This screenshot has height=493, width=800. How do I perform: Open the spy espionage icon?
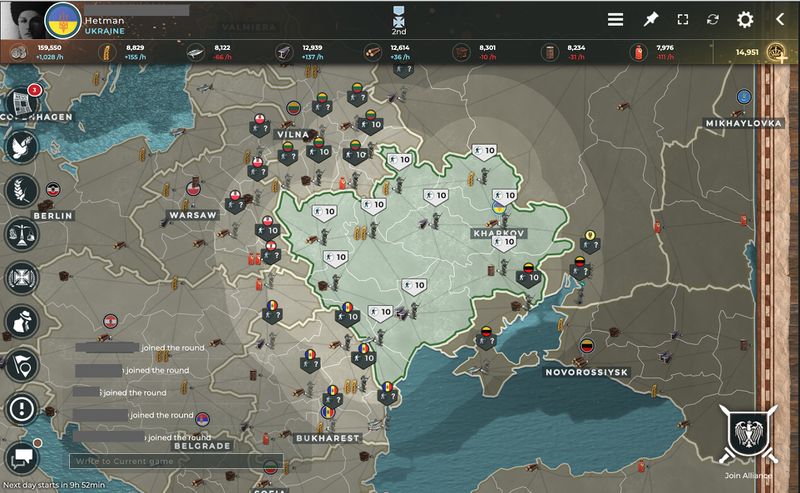pyautogui.click(x=22, y=322)
